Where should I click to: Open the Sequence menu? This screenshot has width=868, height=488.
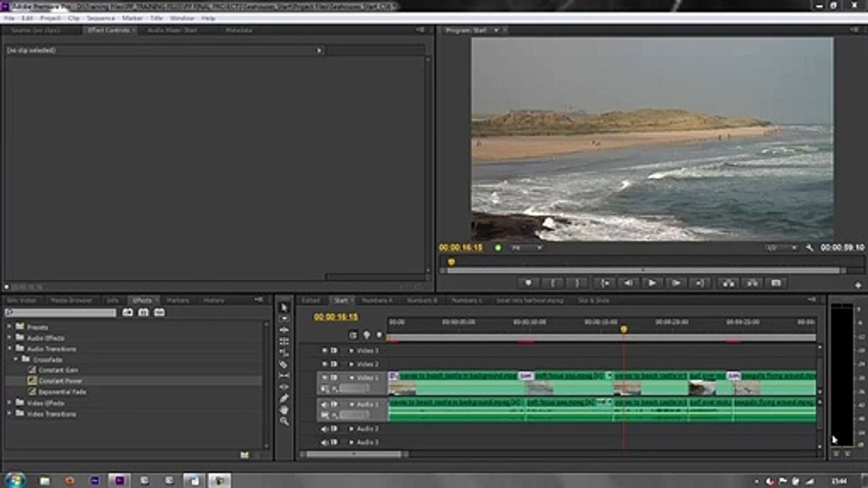[x=100, y=18]
